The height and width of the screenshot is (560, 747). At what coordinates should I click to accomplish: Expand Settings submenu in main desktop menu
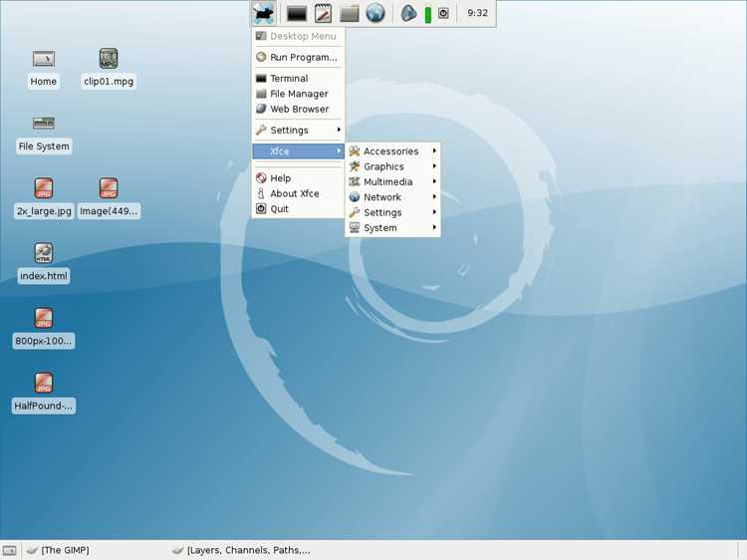tap(298, 131)
